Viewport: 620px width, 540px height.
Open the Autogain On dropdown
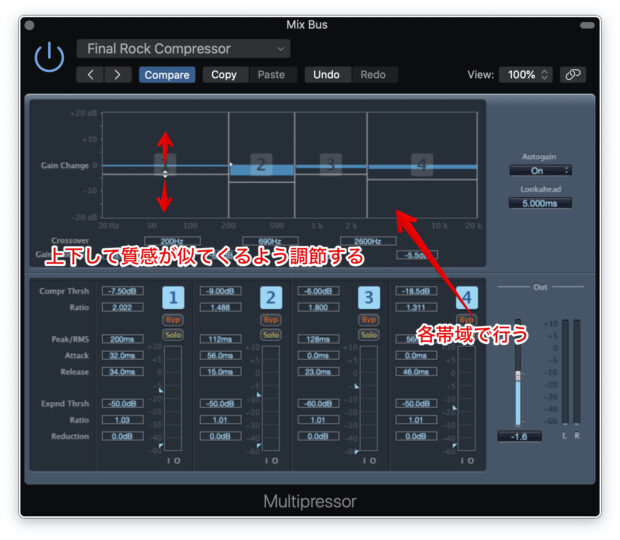pos(538,171)
